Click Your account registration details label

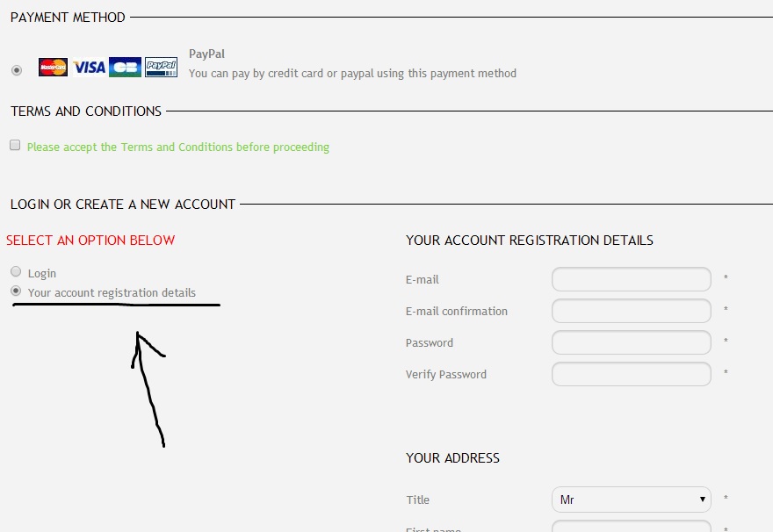click(x=112, y=293)
